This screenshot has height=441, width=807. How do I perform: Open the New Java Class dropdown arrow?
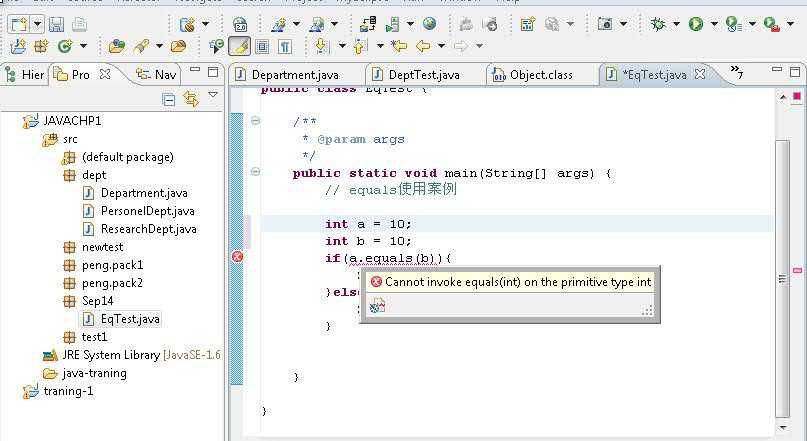pos(83,46)
